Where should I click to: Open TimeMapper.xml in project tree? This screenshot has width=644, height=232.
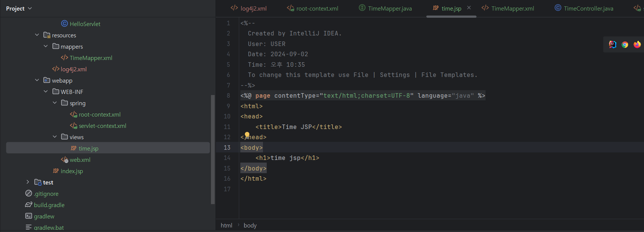tap(91, 58)
